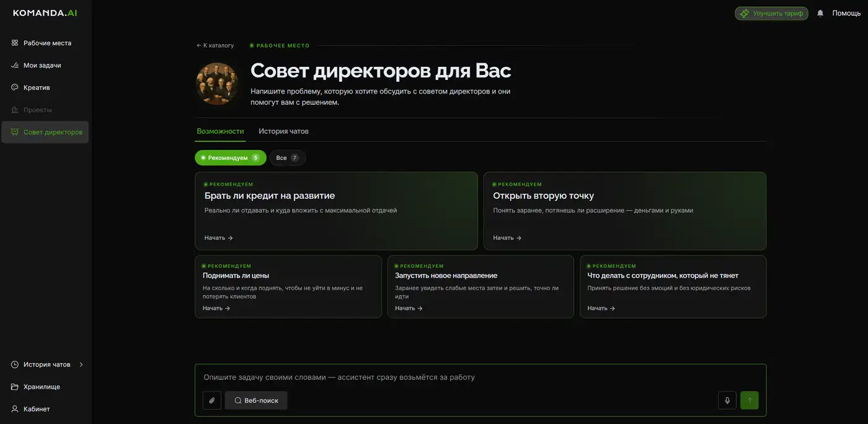The image size is (868, 424).
Task: Select Проекты in the sidebar
Action: (x=45, y=110)
